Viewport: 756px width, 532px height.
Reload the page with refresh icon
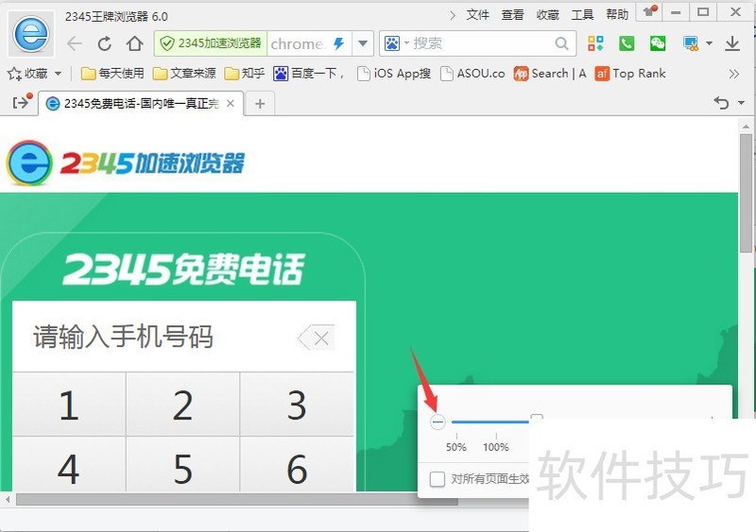104,43
